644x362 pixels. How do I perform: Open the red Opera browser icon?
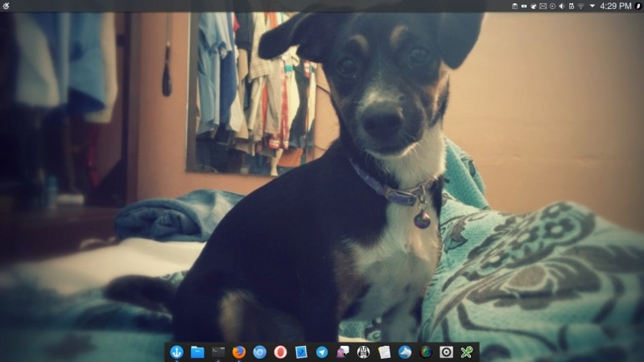[280, 352]
